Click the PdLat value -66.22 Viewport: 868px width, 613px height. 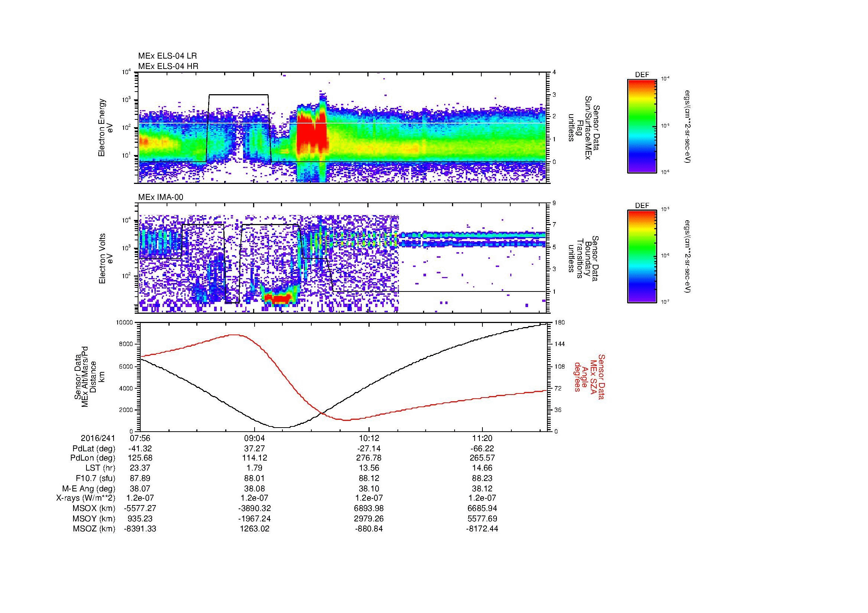pyautogui.click(x=482, y=449)
